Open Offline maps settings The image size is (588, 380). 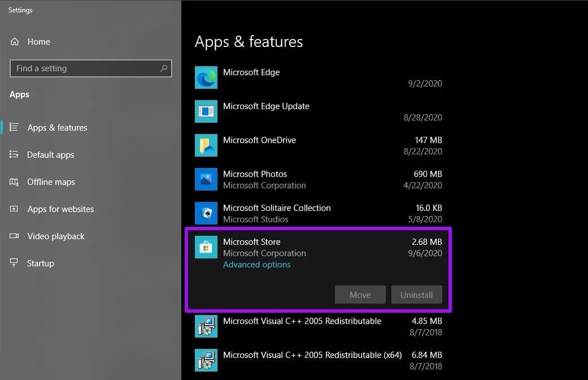pos(51,182)
